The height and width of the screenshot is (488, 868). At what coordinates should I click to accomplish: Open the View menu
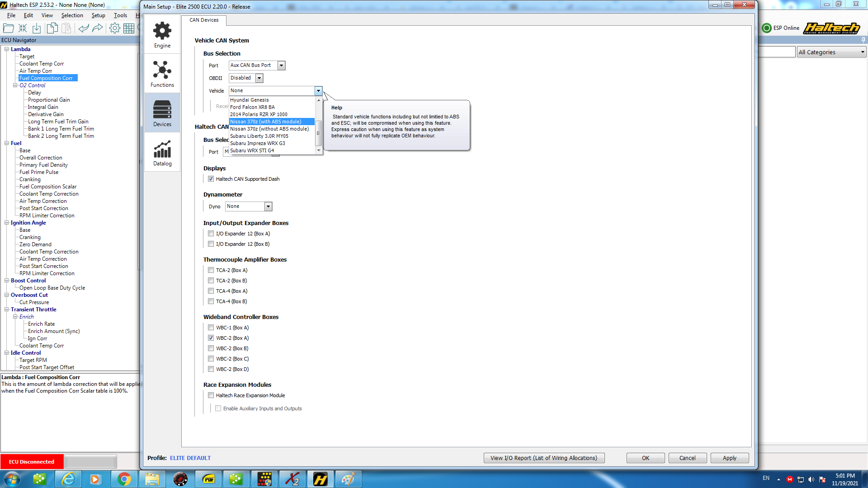coord(47,15)
